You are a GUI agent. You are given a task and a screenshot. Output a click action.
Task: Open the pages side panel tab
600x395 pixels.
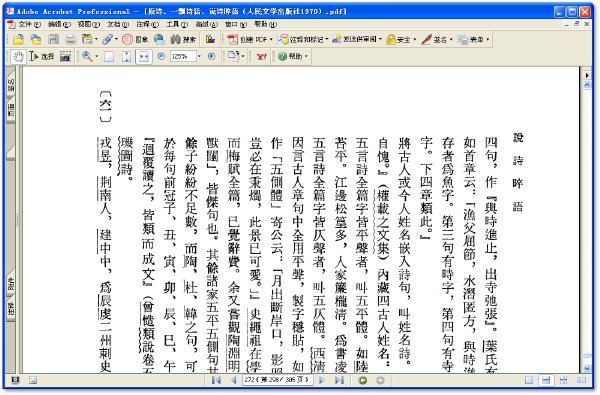tap(11, 111)
